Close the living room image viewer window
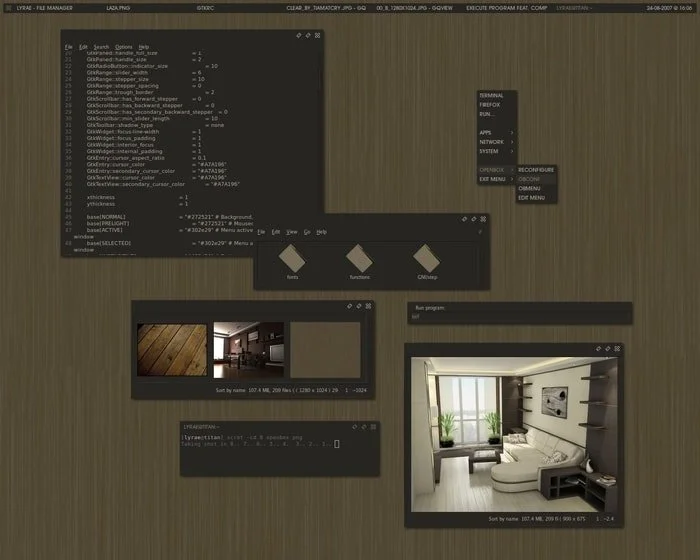Viewport: 700px width, 560px height. pyautogui.click(x=617, y=348)
